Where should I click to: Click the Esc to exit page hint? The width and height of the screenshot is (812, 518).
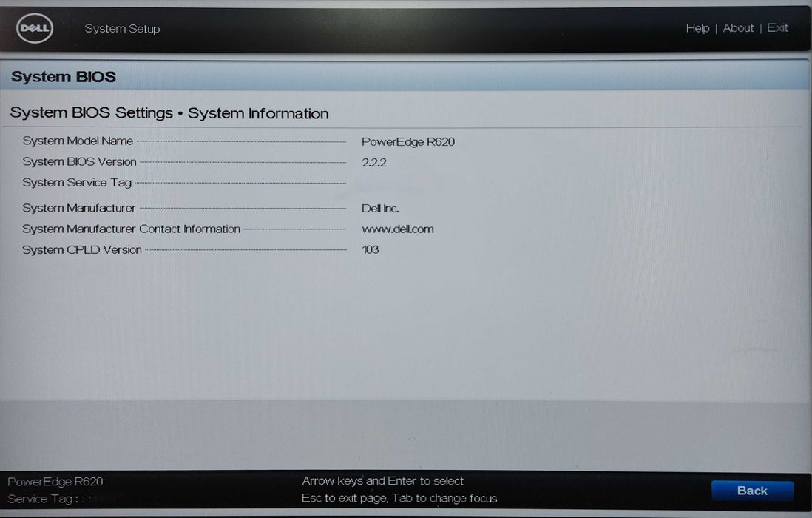[399, 498]
